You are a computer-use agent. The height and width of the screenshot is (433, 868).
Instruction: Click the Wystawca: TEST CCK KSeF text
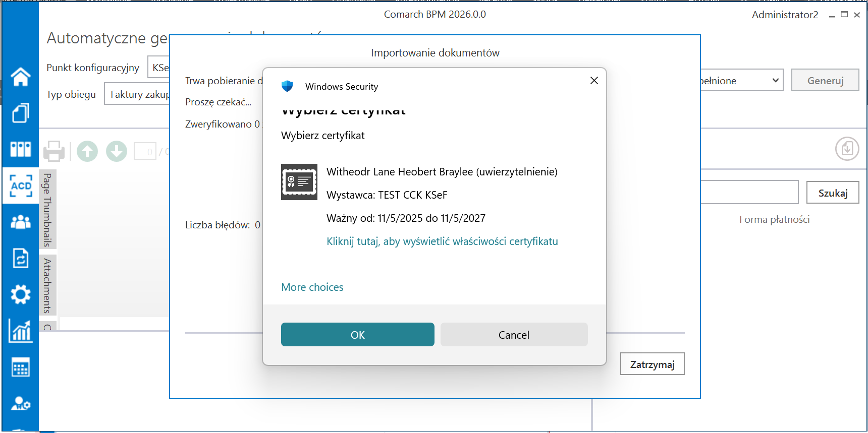point(387,195)
